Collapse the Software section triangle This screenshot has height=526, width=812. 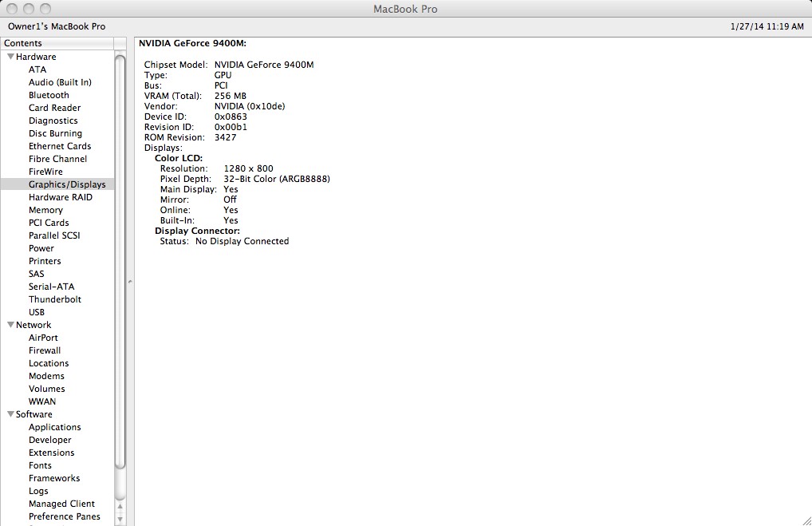(x=10, y=414)
